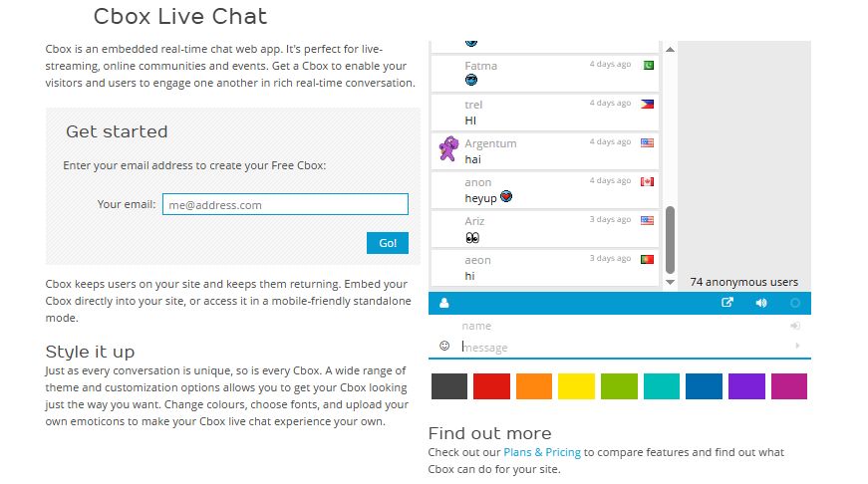The width and height of the screenshot is (868, 484).
Task: Select the red color swatch
Action: coord(491,386)
